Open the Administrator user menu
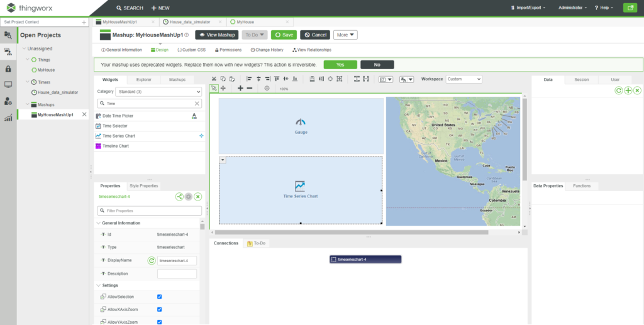This screenshot has height=325, width=644. pos(572,8)
